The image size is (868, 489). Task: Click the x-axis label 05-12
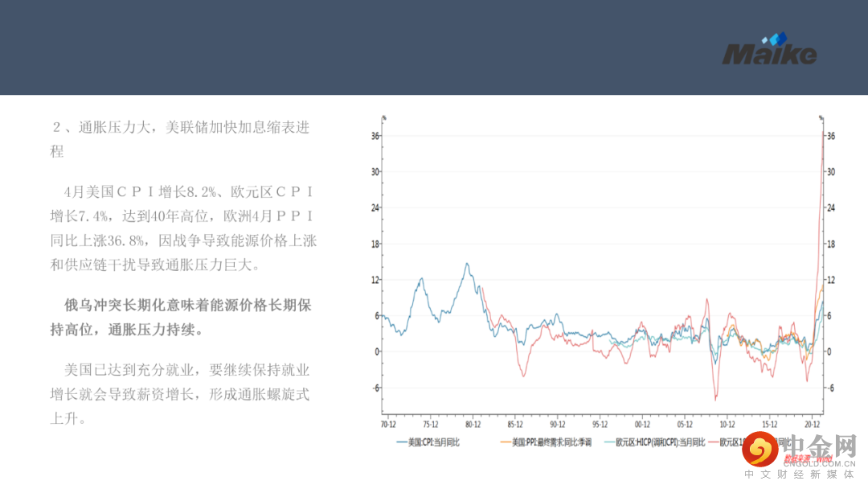click(685, 425)
